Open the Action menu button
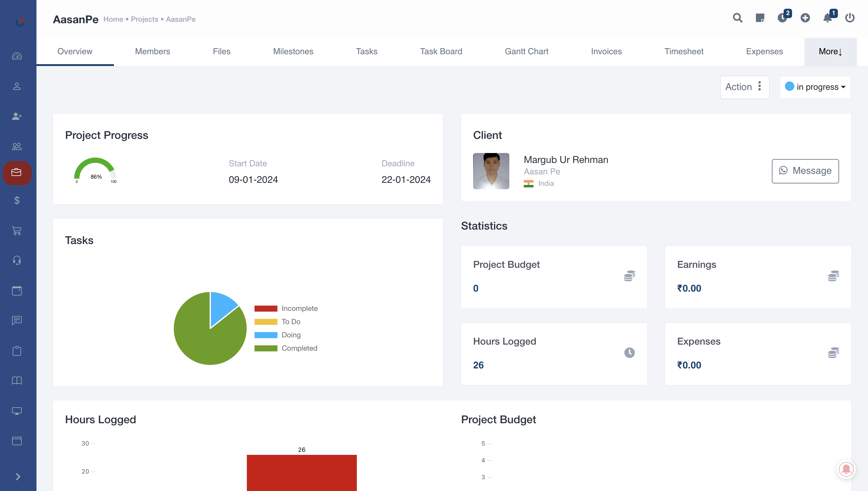Viewport: 868px width, 491px height. [744, 87]
